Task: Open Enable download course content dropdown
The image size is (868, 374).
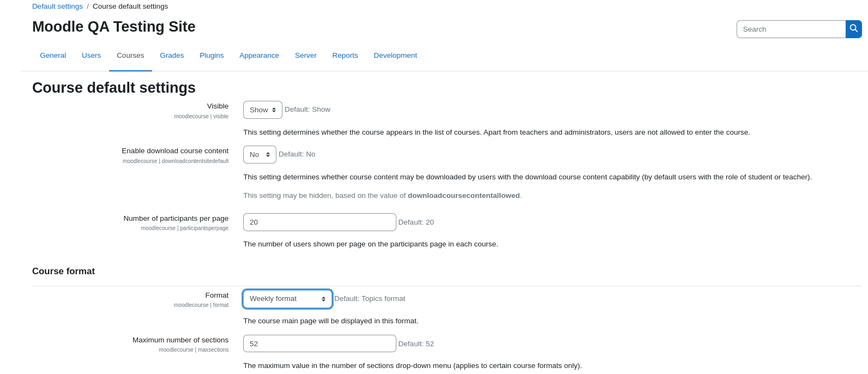Action: pyautogui.click(x=260, y=154)
